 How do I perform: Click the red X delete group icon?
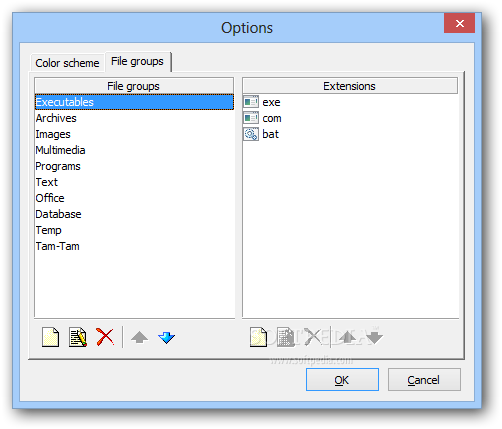pyautogui.click(x=105, y=337)
